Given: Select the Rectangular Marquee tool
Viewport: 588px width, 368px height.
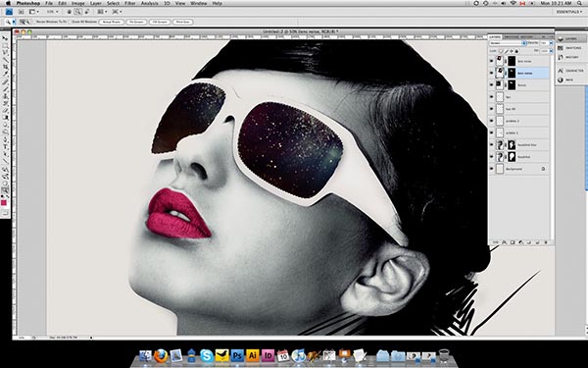Looking at the screenshot, I should tap(5, 46).
